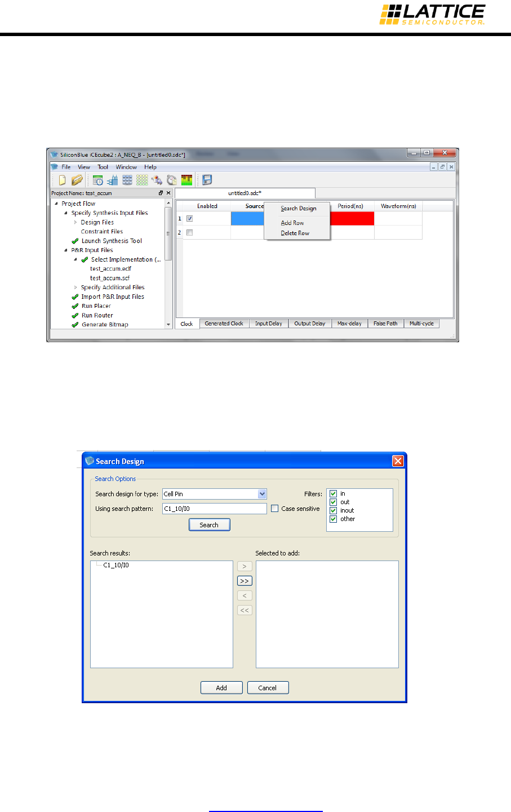
Task: Click the '<<' move all left button
Action: (245, 610)
